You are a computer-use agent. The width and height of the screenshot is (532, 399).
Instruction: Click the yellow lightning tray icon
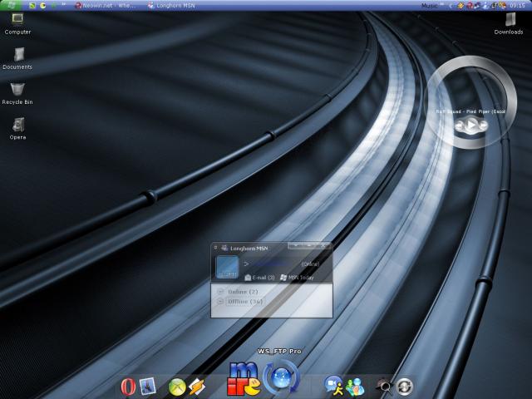point(461,6)
